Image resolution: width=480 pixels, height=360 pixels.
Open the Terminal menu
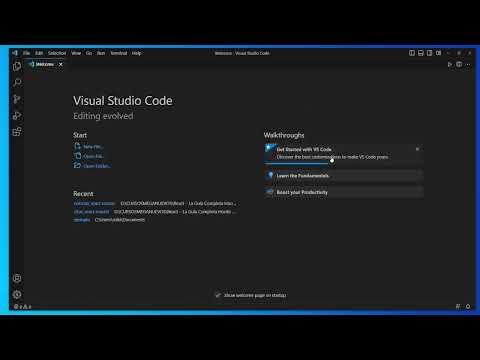pos(119,53)
